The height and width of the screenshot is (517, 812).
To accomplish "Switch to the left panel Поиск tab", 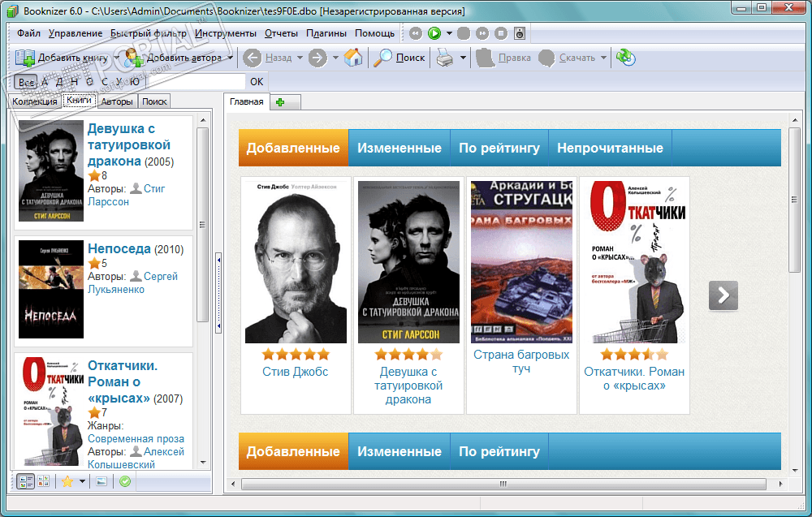I will pos(154,101).
